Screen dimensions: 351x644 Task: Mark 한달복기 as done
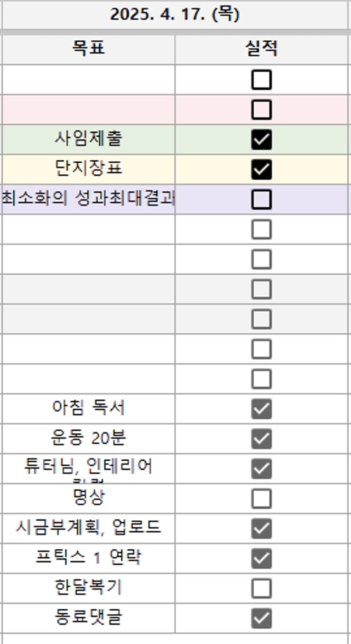[x=261, y=588]
